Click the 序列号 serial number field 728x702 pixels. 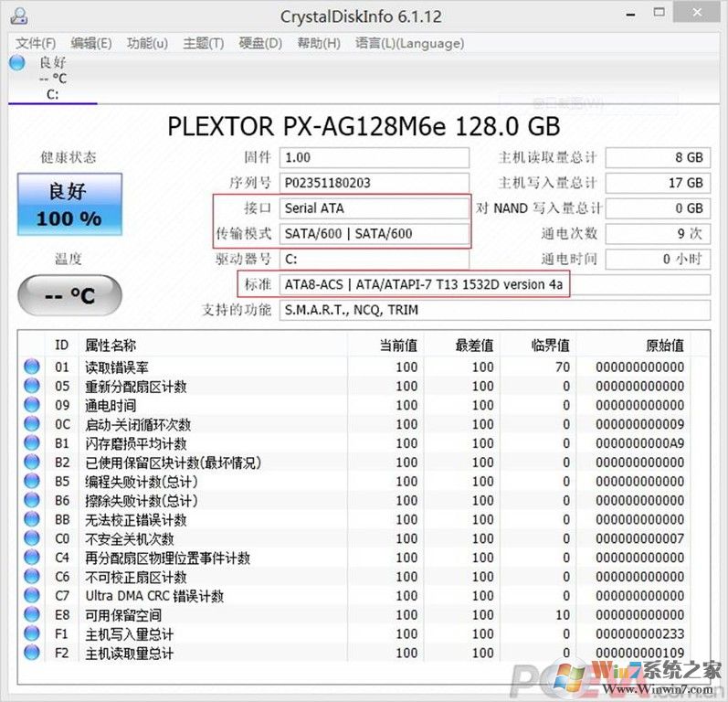[374, 183]
